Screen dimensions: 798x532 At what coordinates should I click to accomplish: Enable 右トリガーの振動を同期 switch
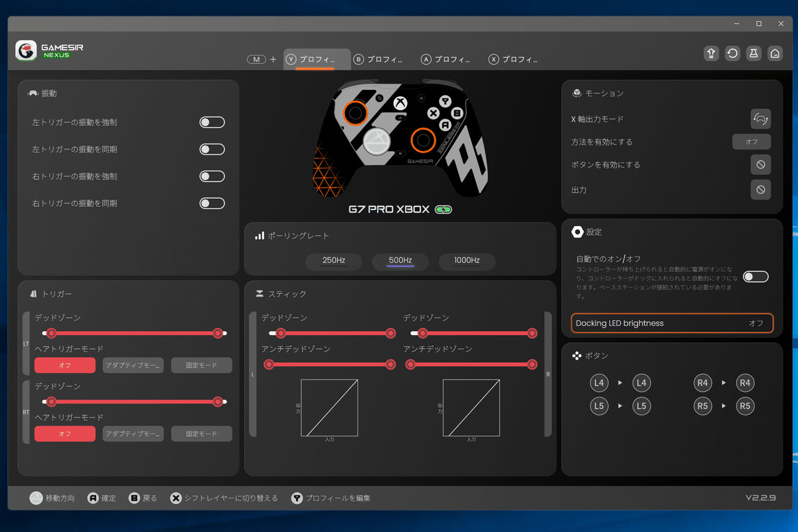pyautogui.click(x=212, y=203)
